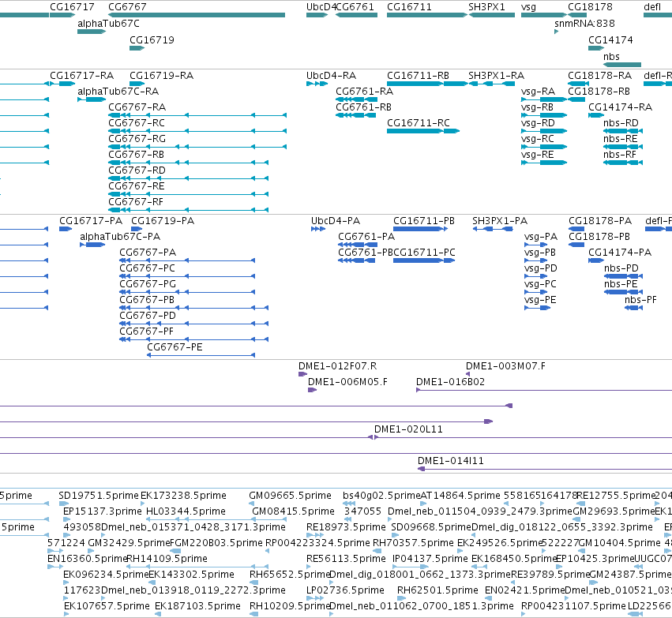Select the UbcD4-PA protein label
Screen dimensions: 672x618
pos(335,220)
